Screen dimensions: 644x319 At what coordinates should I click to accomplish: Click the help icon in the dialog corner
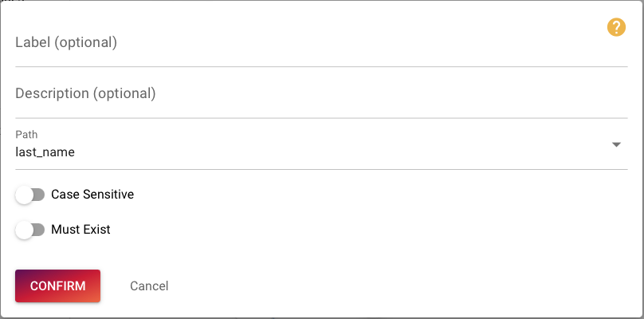click(616, 28)
